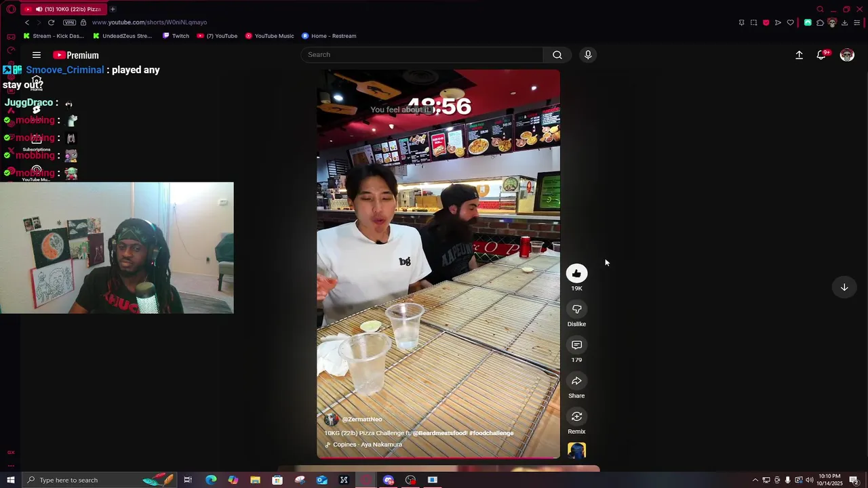868x488 pixels.
Task: Open the red shield ad blocker
Action: [x=766, y=22]
